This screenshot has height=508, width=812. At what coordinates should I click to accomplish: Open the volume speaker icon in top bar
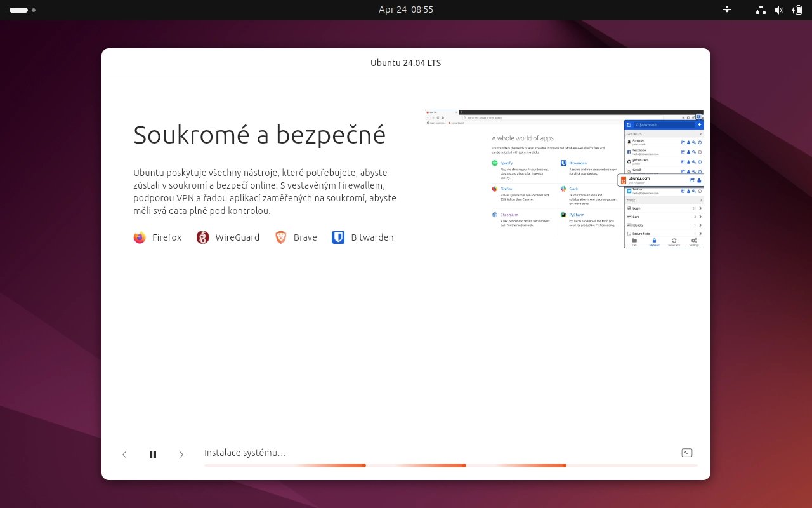click(x=778, y=10)
